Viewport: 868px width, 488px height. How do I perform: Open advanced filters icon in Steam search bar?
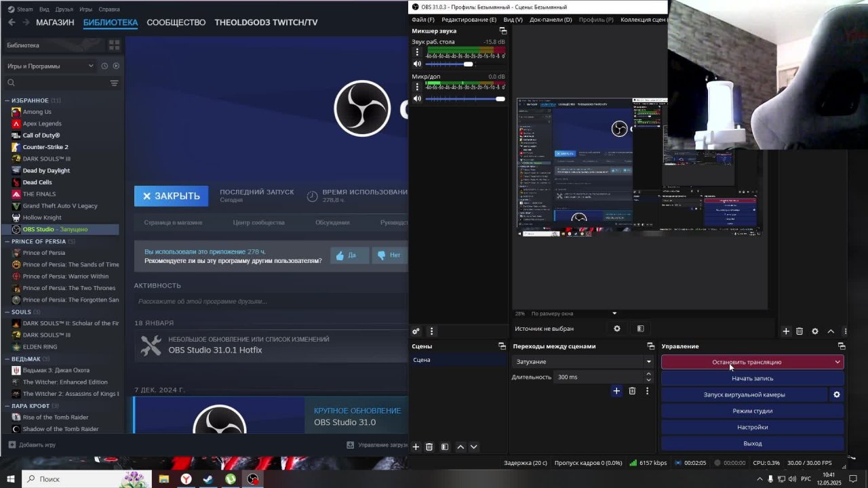(x=114, y=83)
